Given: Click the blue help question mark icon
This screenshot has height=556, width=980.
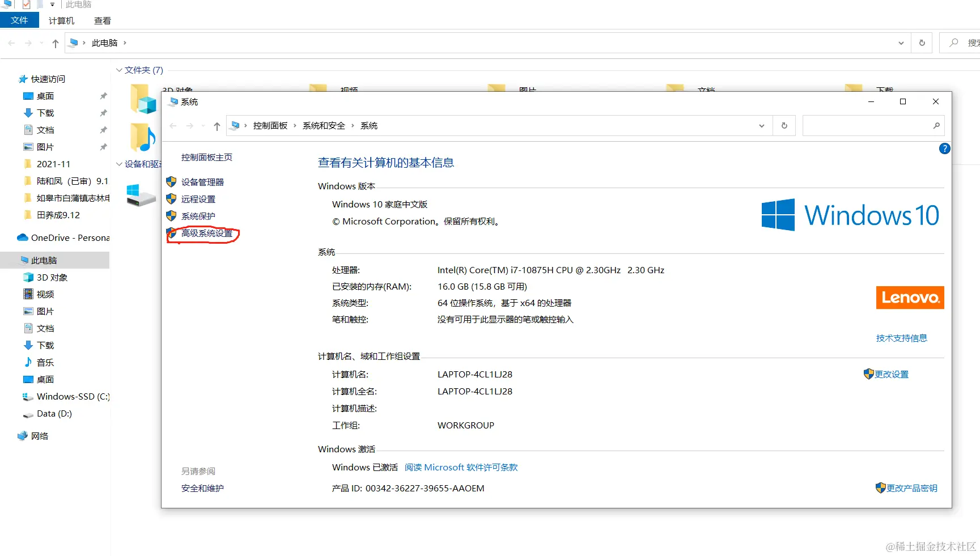Looking at the screenshot, I should (944, 148).
